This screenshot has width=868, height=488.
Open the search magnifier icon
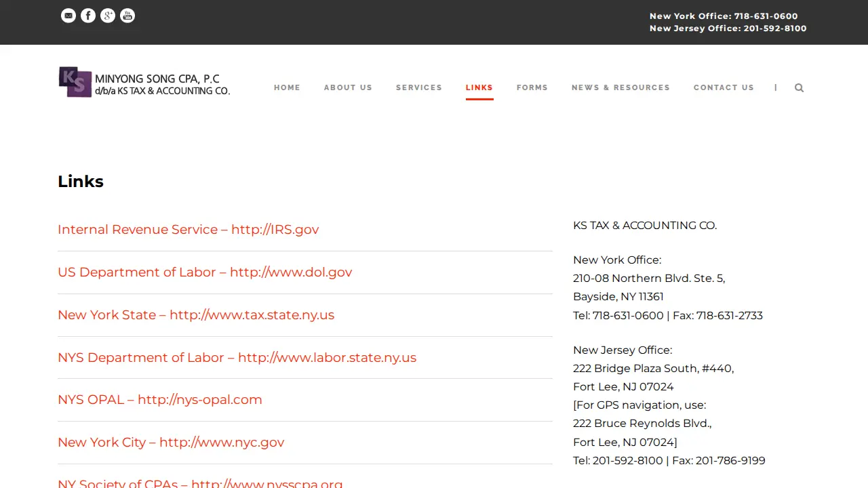pyautogui.click(x=800, y=87)
